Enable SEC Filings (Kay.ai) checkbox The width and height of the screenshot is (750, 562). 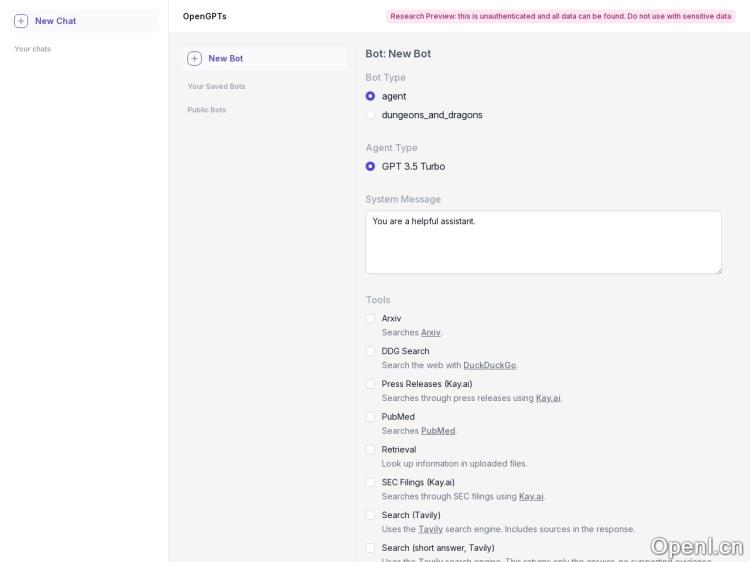pyautogui.click(x=370, y=482)
